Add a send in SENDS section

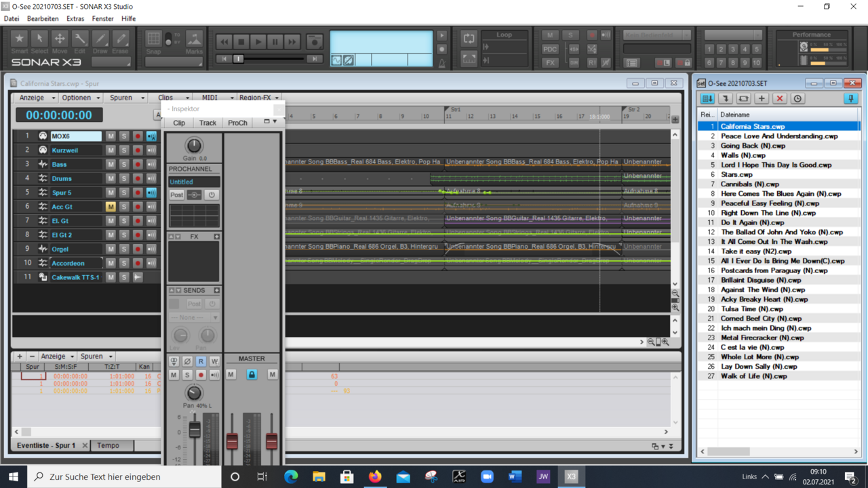pyautogui.click(x=216, y=290)
